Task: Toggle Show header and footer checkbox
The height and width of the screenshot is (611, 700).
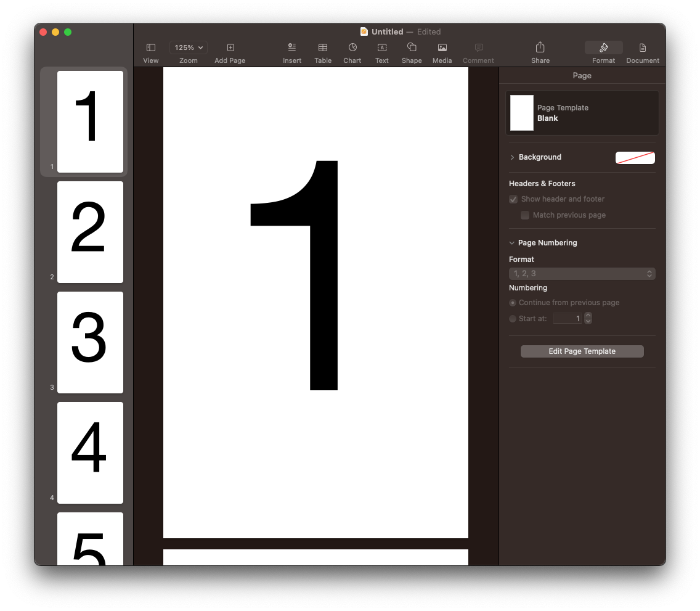Action: pyautogui.click(x=513, y=199)
